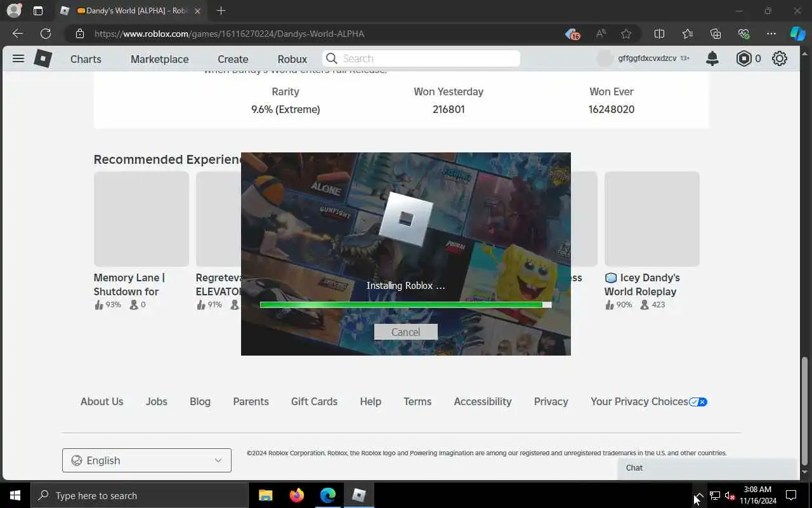Open the Blog footer link
The height and width of the screenshot is (508, 812).
point(200,401)
